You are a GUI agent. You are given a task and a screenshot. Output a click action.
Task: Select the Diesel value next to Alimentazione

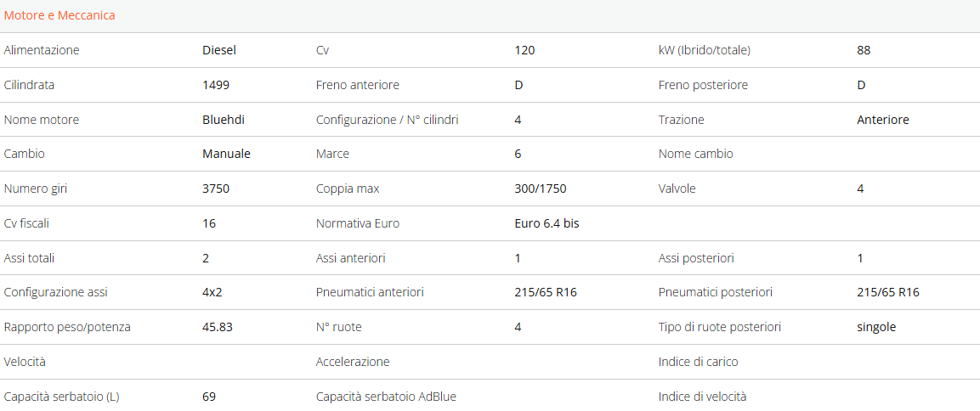(219, 50)
